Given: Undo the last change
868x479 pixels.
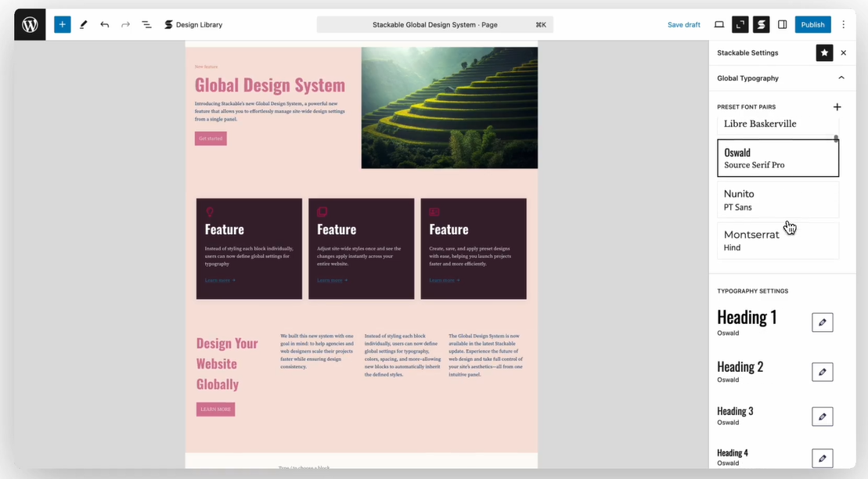Looking at the screenshot, I should click(105, 24).
